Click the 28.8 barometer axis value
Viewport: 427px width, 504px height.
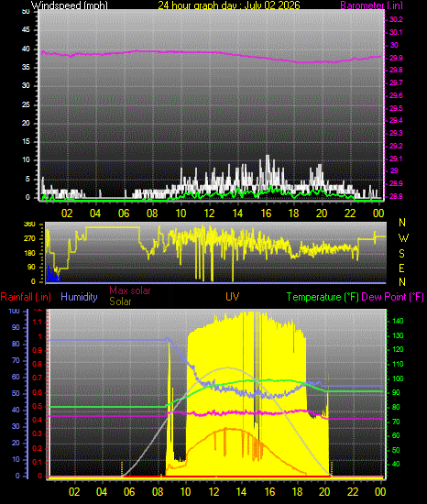pos(396,196)
